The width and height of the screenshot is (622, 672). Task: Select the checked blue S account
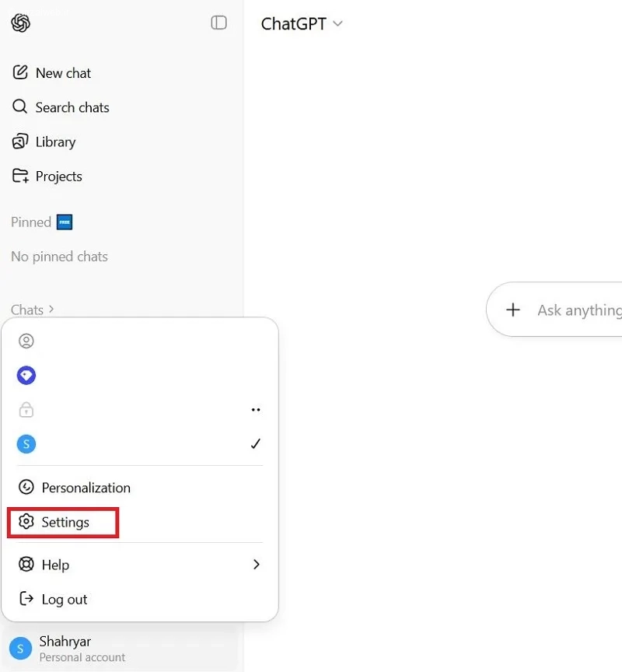[x=26, y=444]
